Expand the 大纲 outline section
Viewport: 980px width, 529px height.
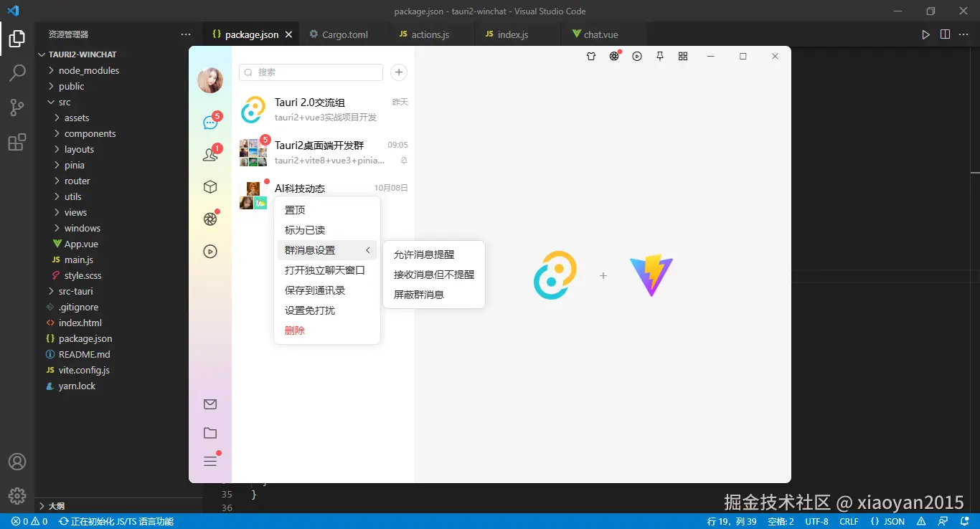point(56,506)
